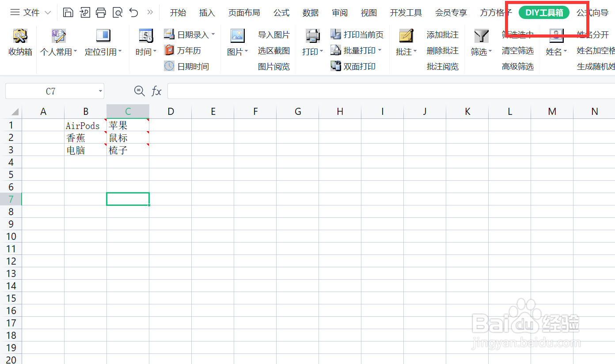Click the 批注 note icon
The height and width of the screenshot is (364, 615).
pos(406,36)
